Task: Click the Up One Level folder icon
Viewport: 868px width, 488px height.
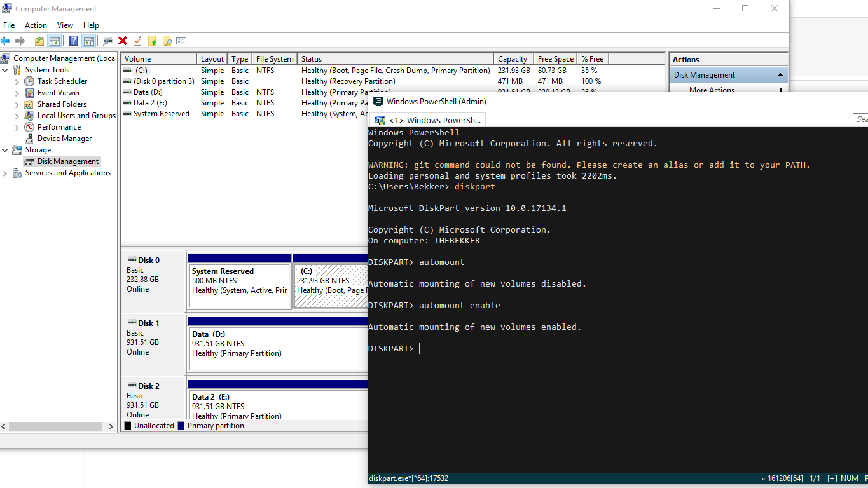Action: 39,41
